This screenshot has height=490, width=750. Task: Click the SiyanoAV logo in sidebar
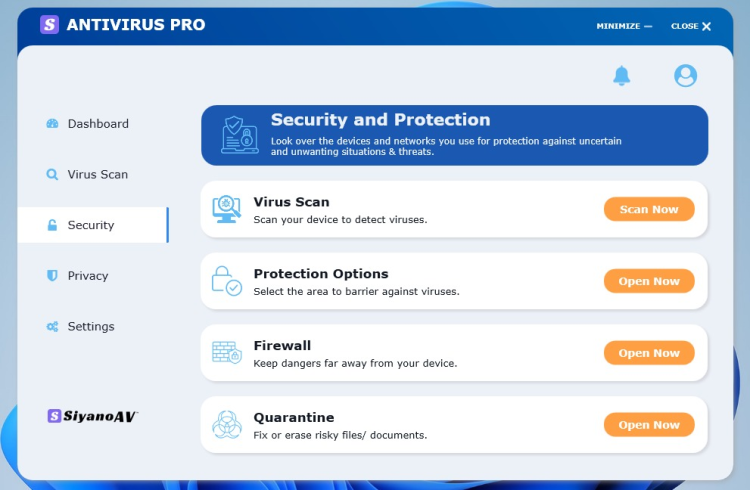[92, 415]
